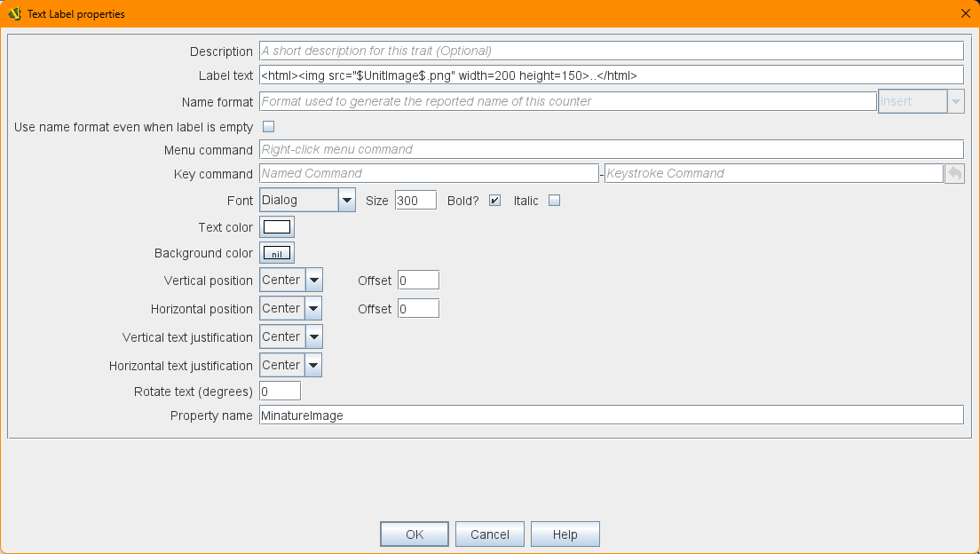Click the Cancel button
Screen dimensions: 980x554
coord(490,534)
